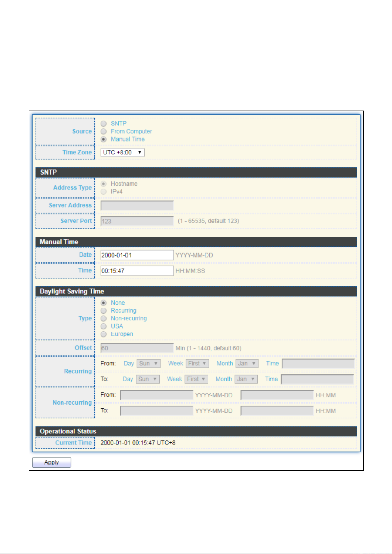Open Recurring From Month dropdown

point(247,364)
